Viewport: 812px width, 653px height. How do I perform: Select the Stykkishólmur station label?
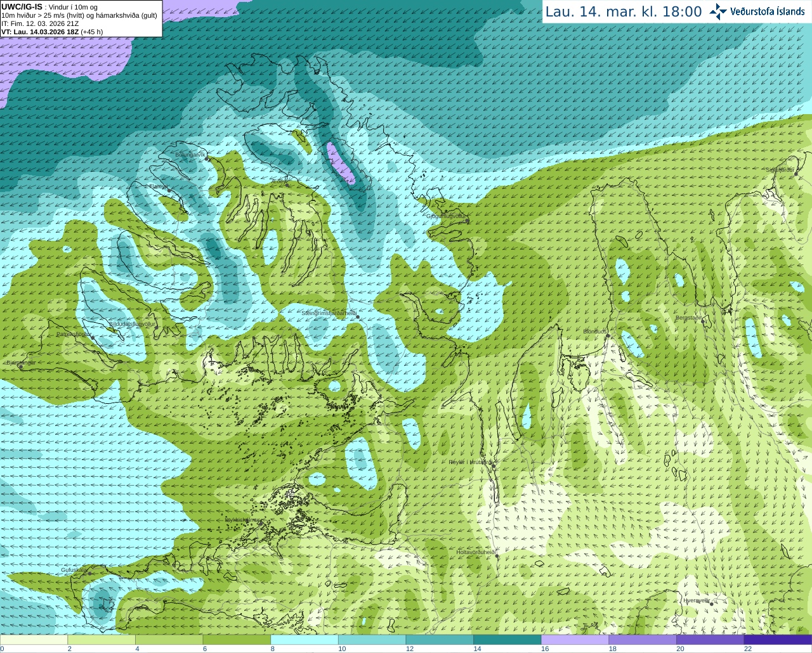(x=242, y=520)
